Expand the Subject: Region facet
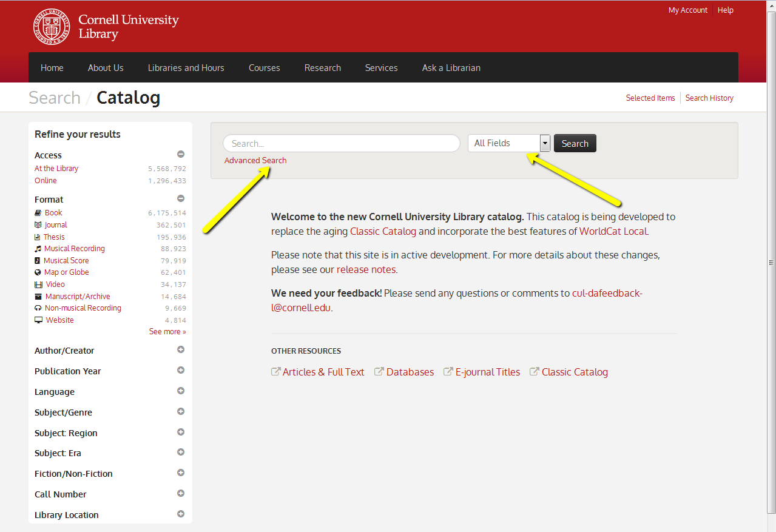This screenshot has width=776, height=532. 181,432
